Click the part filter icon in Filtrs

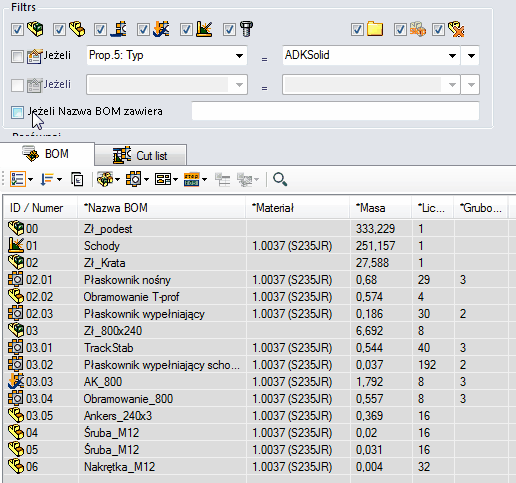pos(77,29)
